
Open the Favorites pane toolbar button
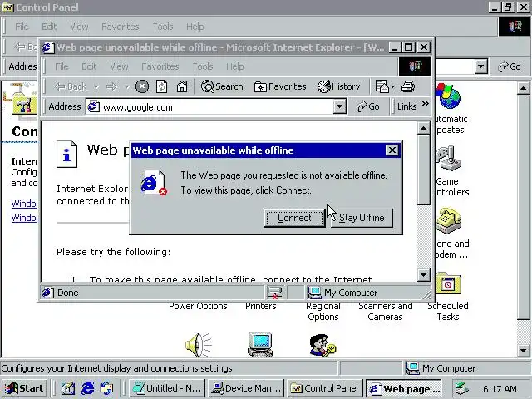point(280,86)
